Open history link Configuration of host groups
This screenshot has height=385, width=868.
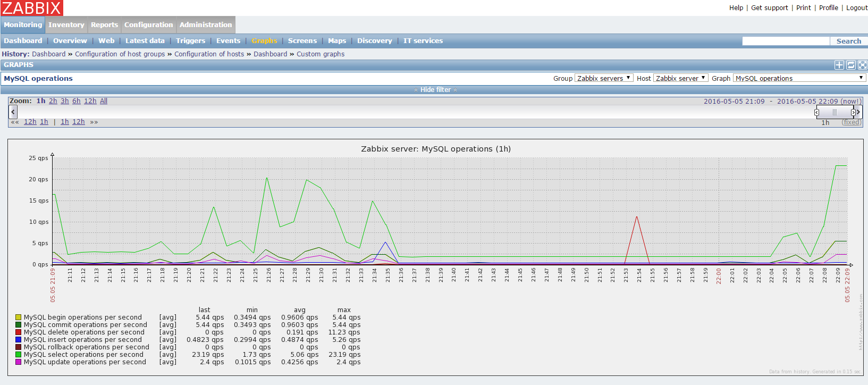pos(120,54)
